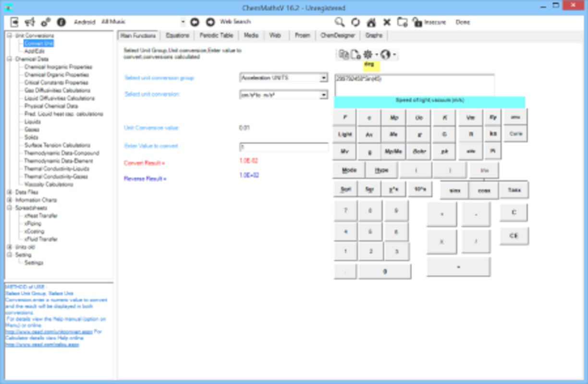Switch to the Periodic Table tab

tap(217, 35)
